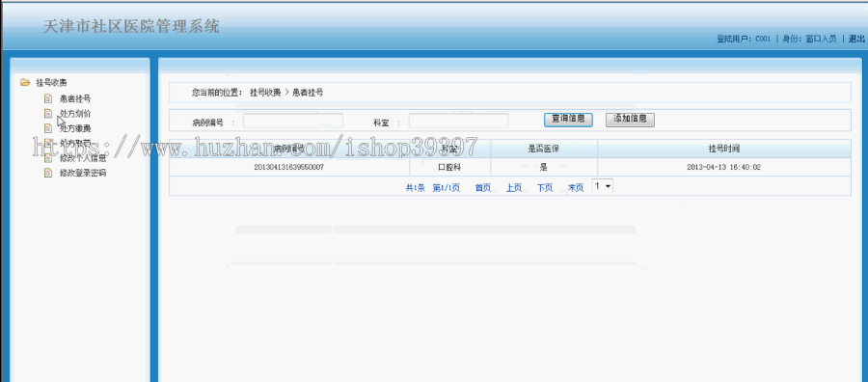Viewport: 868px width, 382px height.
Task: Go to 上页 in the pager
Action: [514, 188]
